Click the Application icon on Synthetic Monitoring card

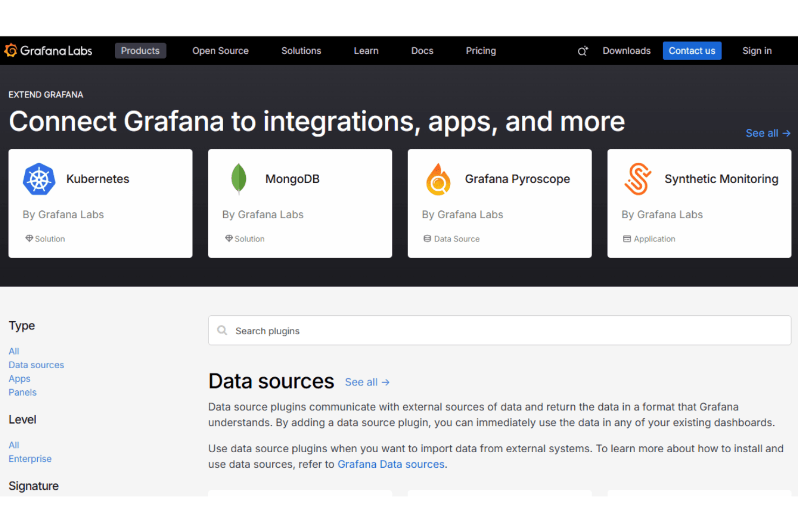[x=627, y=238]
